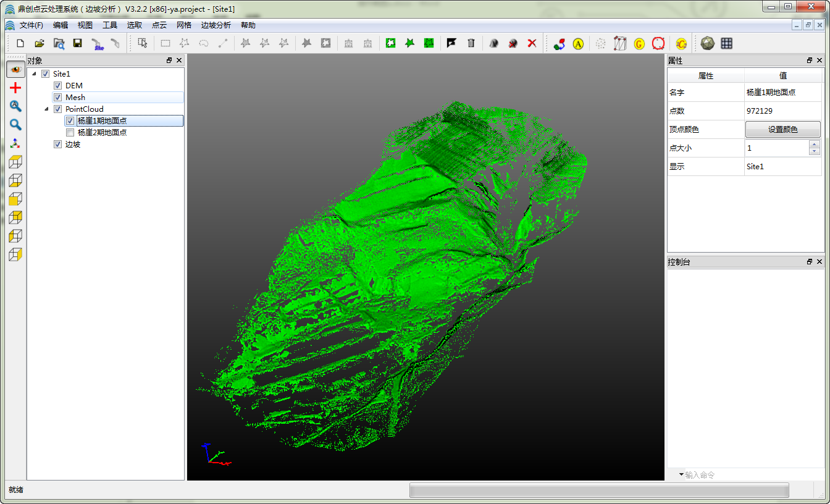This screenshot has height=504, width=830.
Task: Click the 输入命令 console input field
Action: (x=741, y=475)
